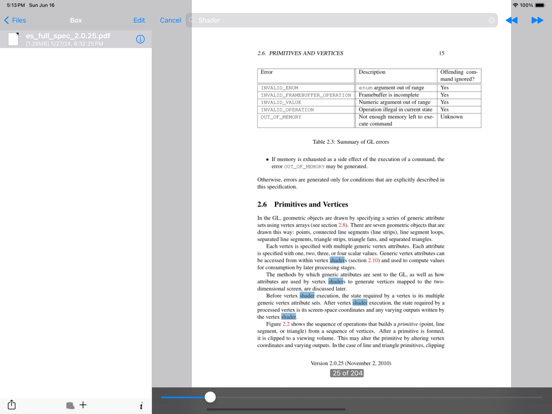Click the INVALID_FRAMEBUFFER_OPERATION cell
This screenshot has height=414, width=552.
coord(306,95)
